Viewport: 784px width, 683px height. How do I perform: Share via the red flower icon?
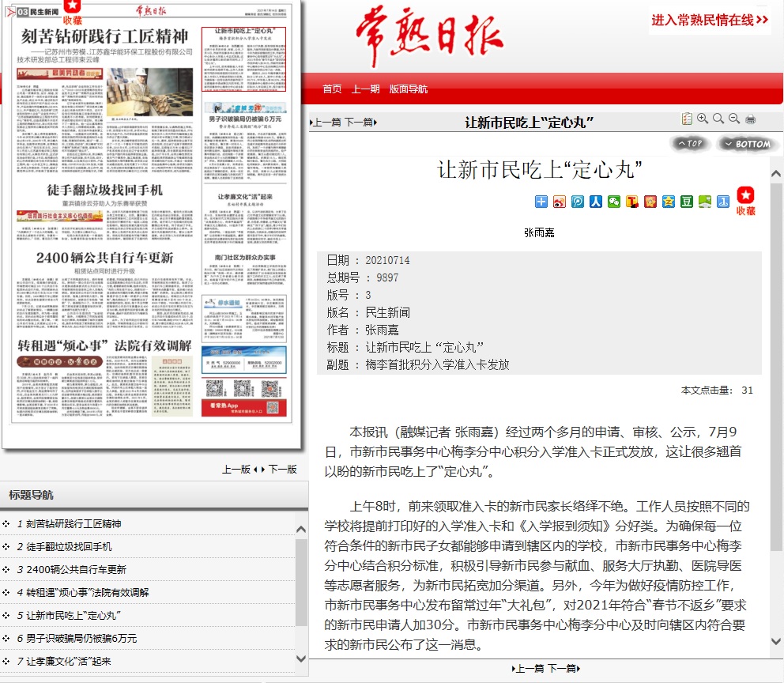(x=650, y=202)
